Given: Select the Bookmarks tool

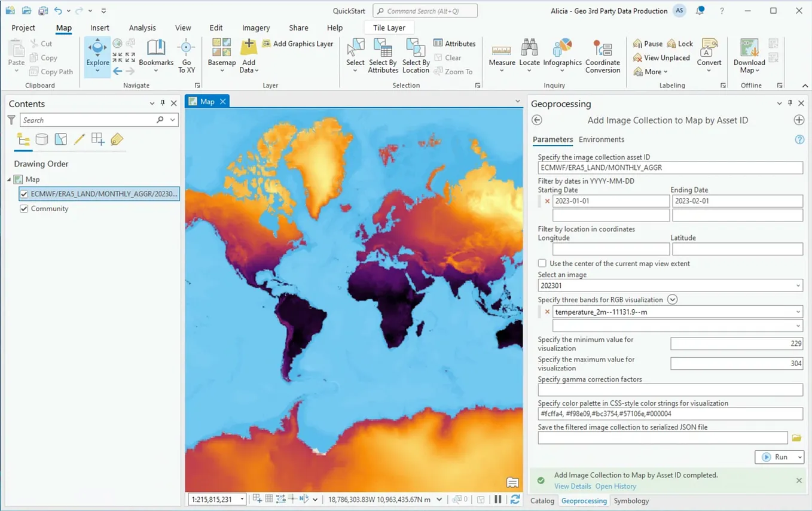Looking at the screenshot, I should coord(155,57).
